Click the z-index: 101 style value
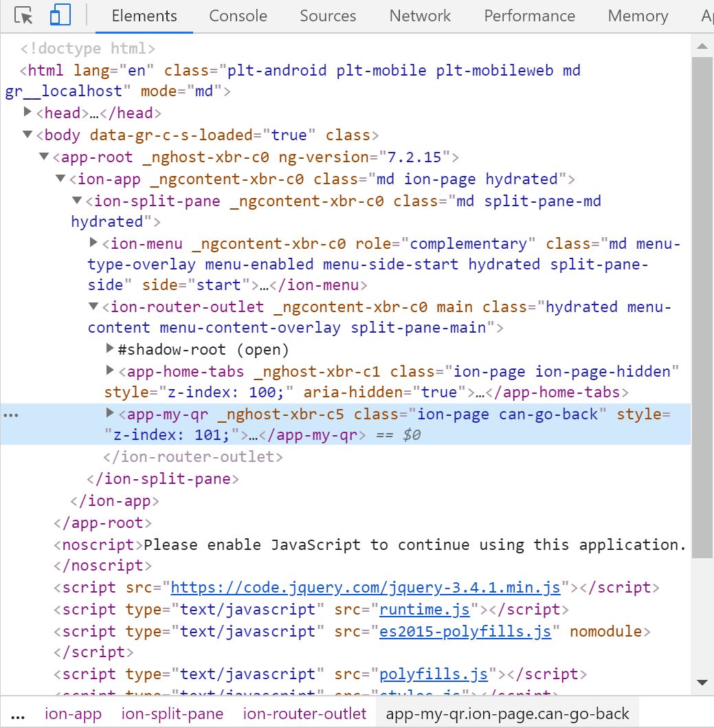 click(171, 435)
